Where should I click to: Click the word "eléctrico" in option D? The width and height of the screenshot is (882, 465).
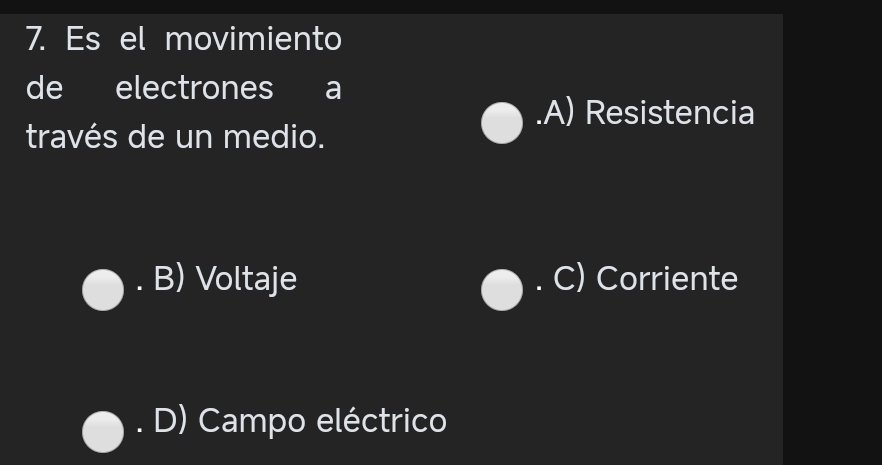(x=381, y=421)
